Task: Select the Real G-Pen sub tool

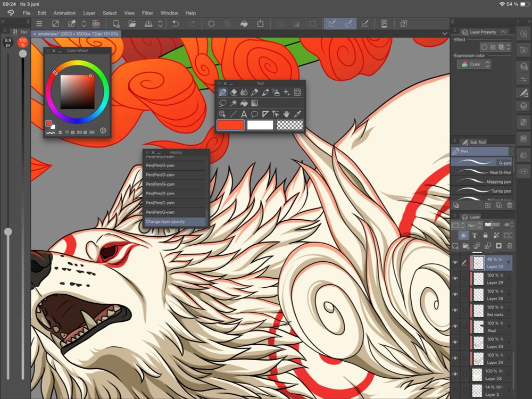Action: pos(481,172)
